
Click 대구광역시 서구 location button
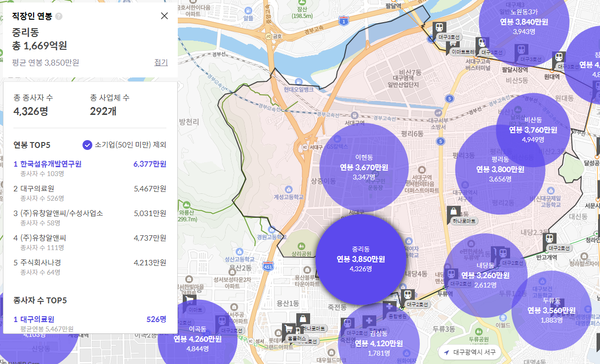pos(470,353)
